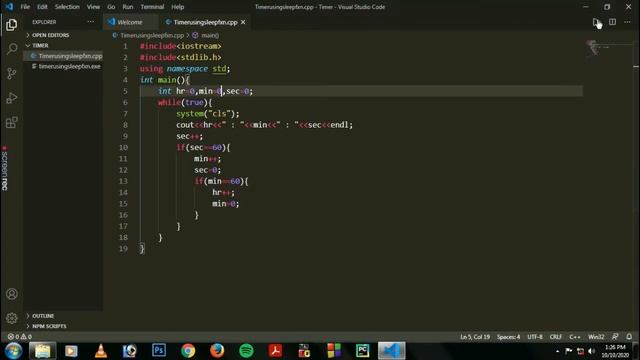Viewport: 640px width, 360px height.
Task: Open Photoshop from taskbar
Action: click(x=159, y=351)
